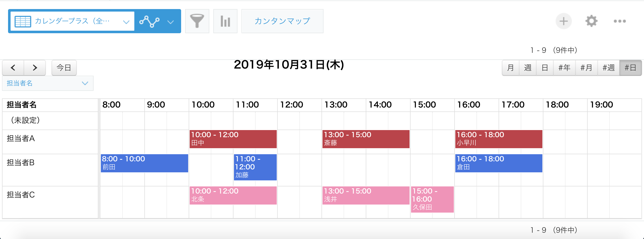644x239 pixels.
Task: Click the graph line view icon
Action: pyautogui.click(x=149, y=21)
